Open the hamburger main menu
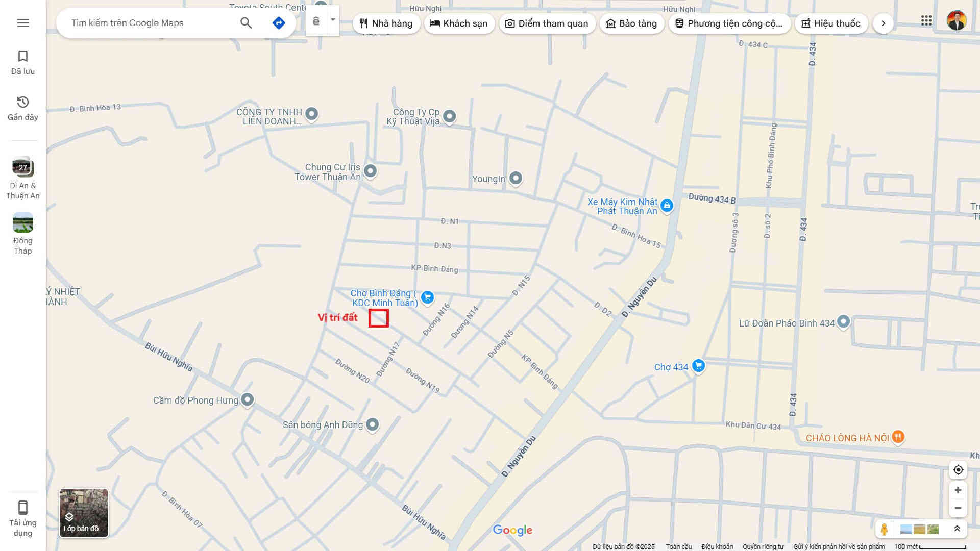This screenshot has height=551, width=980. tap(23, 23)
